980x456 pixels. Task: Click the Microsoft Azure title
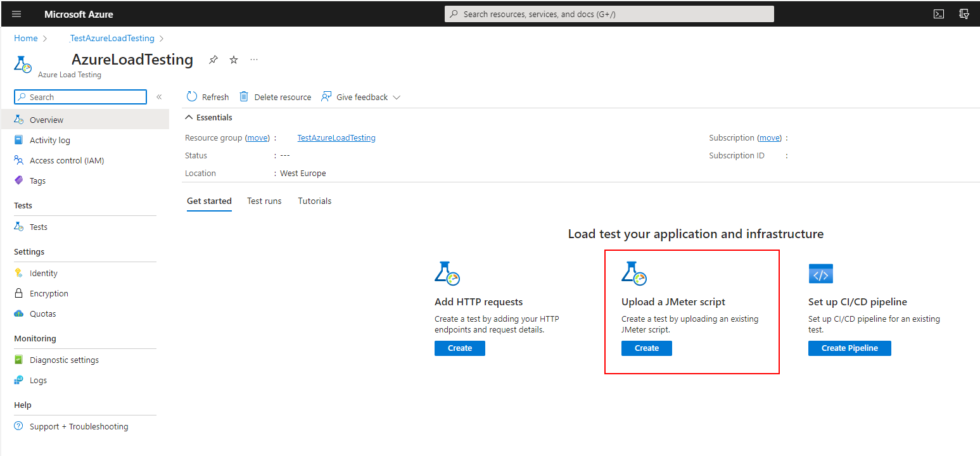point(79,14)
